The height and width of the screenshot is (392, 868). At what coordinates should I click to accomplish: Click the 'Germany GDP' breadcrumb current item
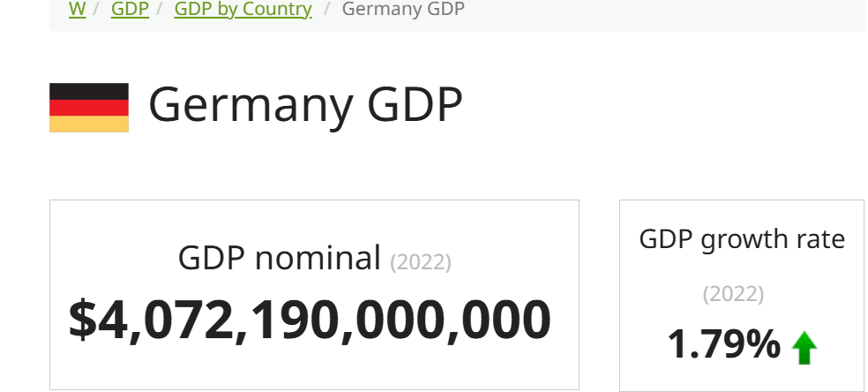(403, 9)
